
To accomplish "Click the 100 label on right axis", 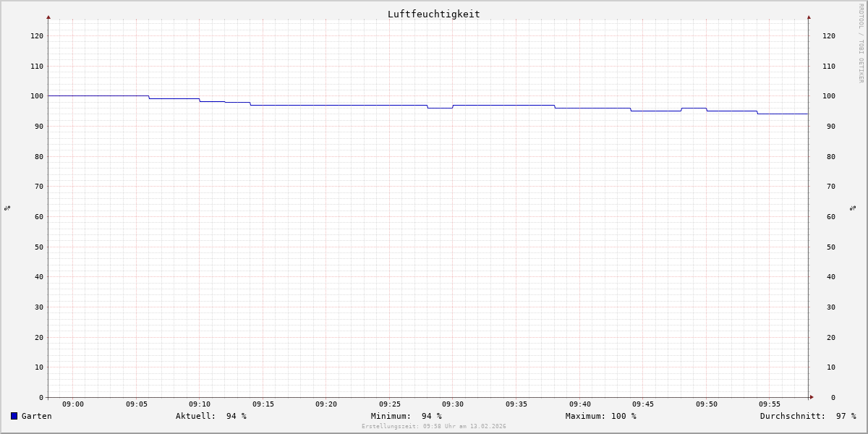I will point(829,95).
